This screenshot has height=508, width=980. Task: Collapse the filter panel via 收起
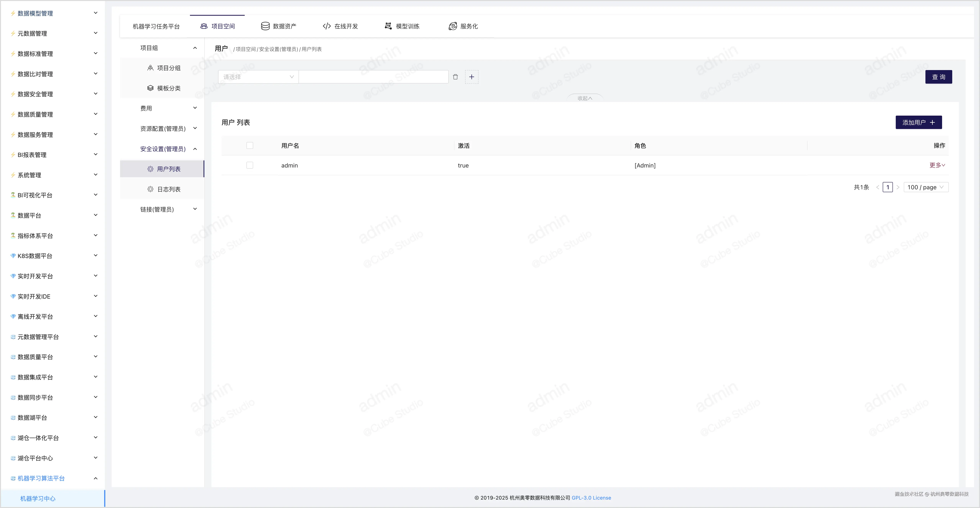[x=585, y=98]
